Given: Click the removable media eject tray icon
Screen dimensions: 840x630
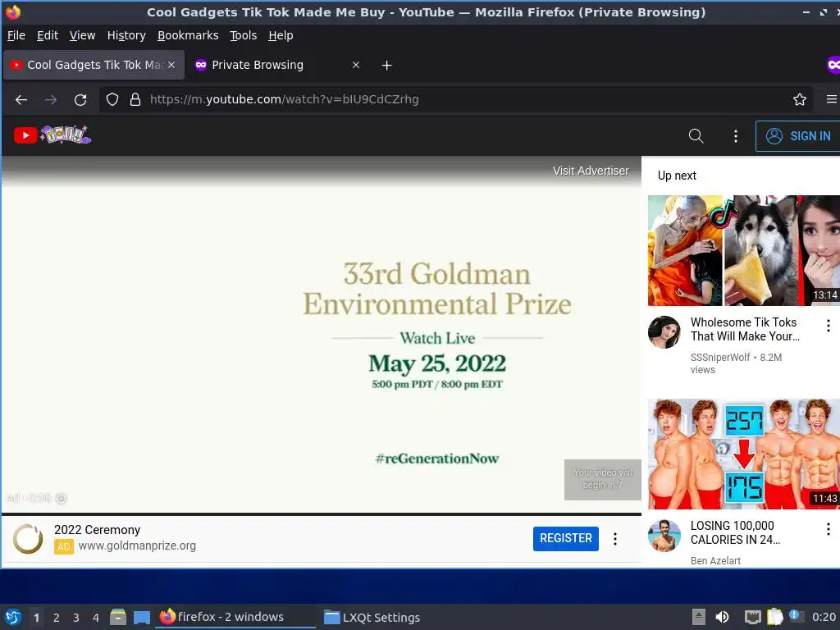Looking at the screenshot, I should click(699, 617).
